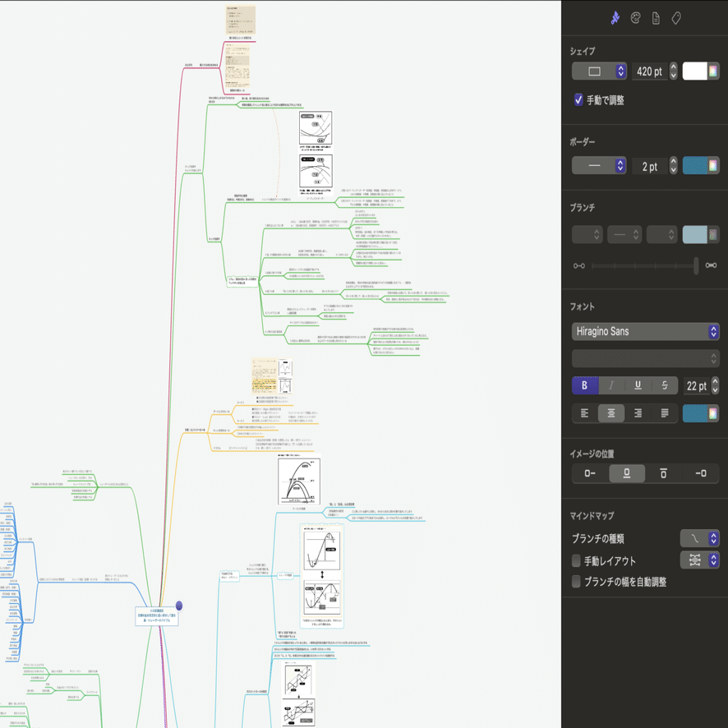Image resolution: width=728 pixels, height=728 pixels.
Task: Open the border line style dropdown
Action: pos(599,165)
